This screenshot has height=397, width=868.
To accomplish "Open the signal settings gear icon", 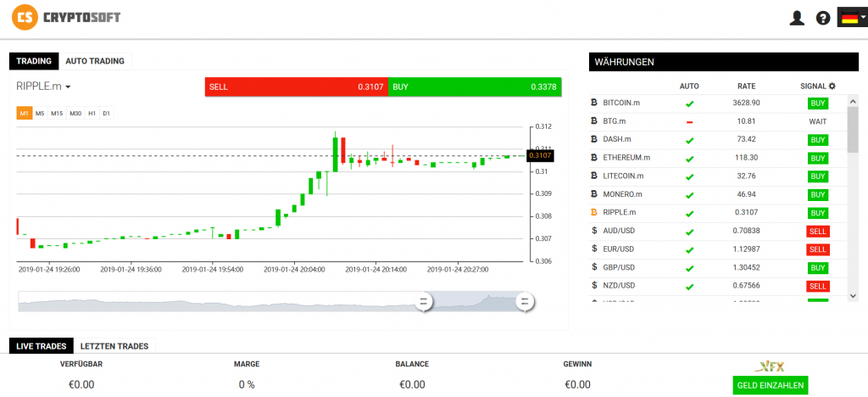I will (832, 86).
